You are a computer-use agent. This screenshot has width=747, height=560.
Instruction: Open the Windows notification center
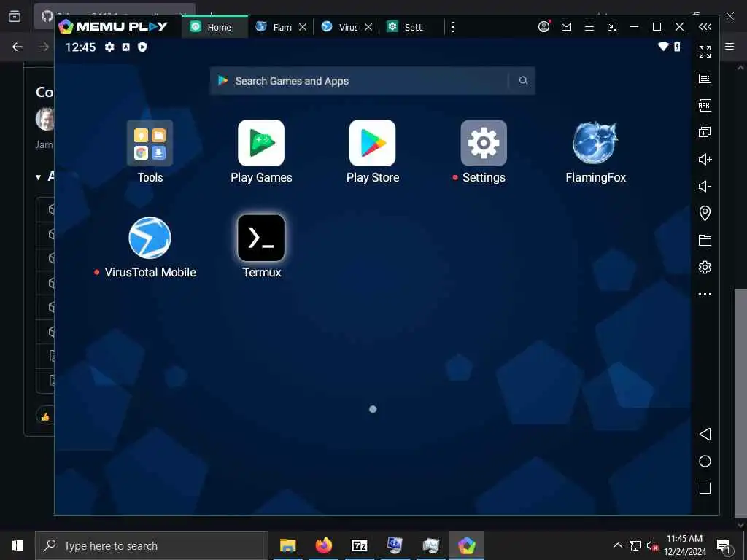[x=724, y=545]
